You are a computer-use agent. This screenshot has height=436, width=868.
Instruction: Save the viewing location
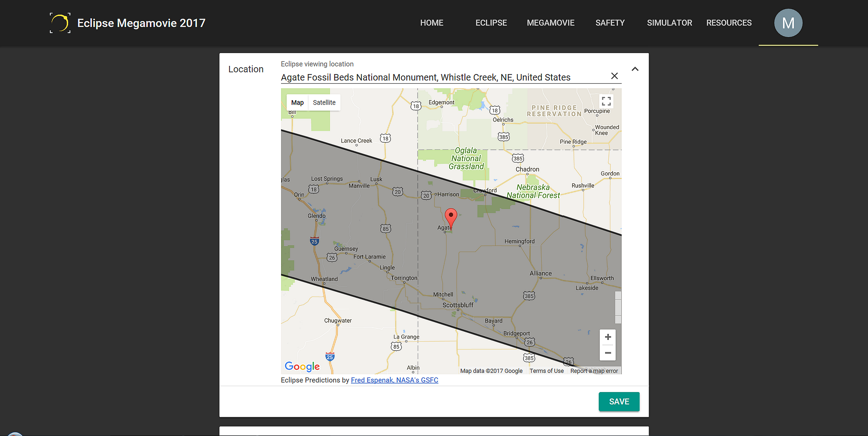pos(619,402)
